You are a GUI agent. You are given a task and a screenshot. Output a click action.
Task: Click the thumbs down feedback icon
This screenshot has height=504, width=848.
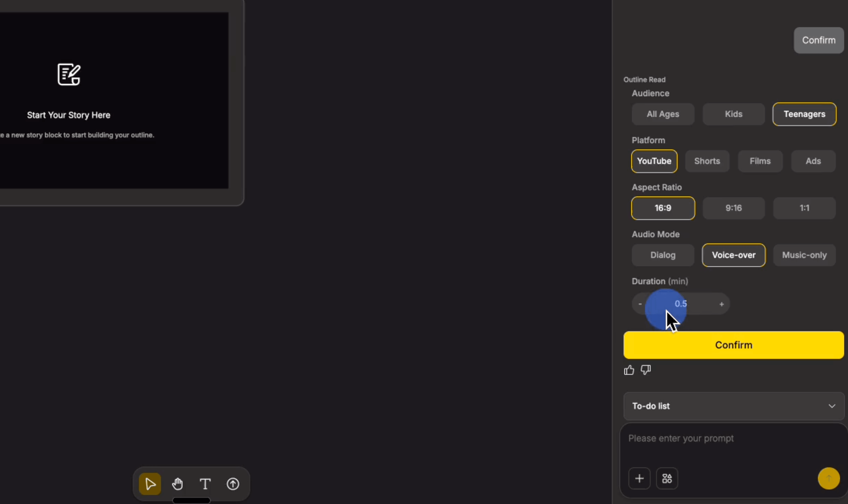point(646,370)
